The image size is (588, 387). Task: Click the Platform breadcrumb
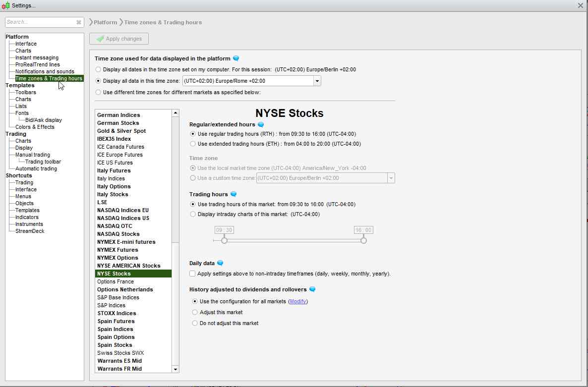pyautogui.click(x=106, y=22)
